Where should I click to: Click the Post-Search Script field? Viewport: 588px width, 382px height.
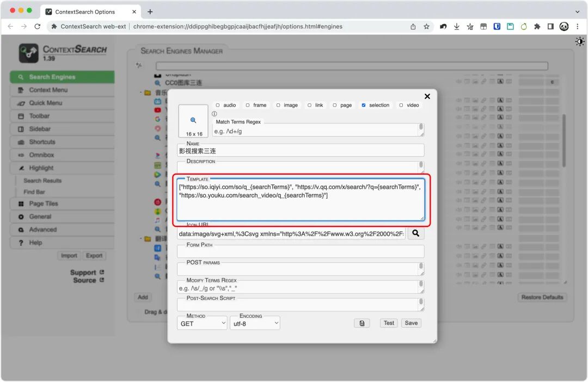tap(301, 305)
